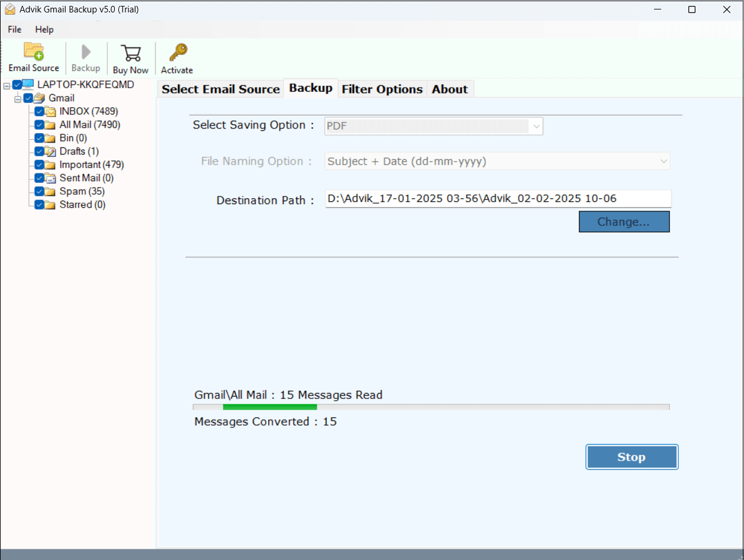This screenshot has width=744, height=560.
Task: Switch to Filter Options tab
Action: point(382,89)
